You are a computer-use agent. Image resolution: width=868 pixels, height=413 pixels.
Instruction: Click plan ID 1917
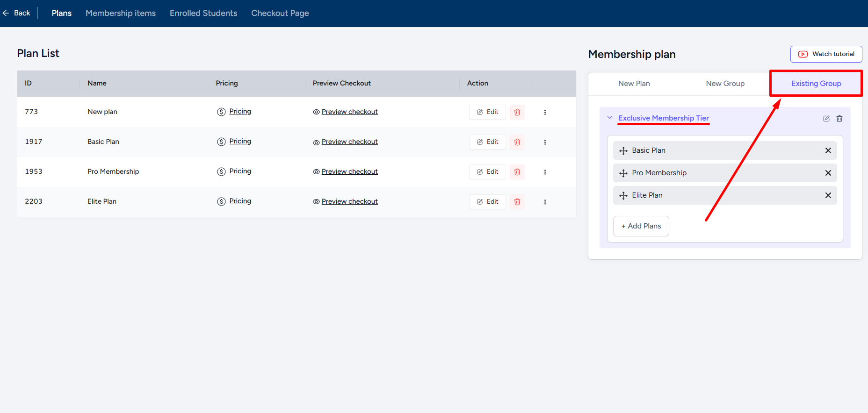[x=34, y=142]
